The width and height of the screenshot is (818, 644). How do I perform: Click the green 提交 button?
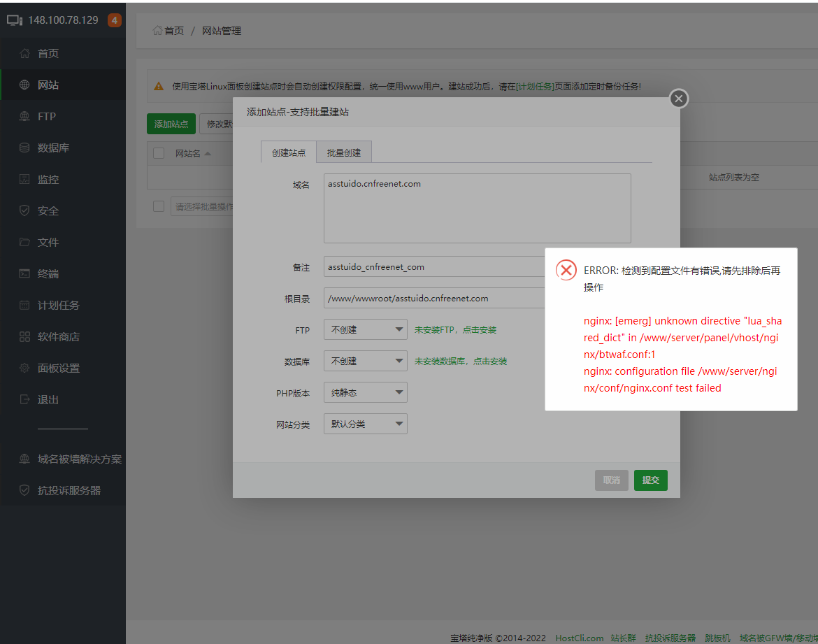[x=650, y=480]
